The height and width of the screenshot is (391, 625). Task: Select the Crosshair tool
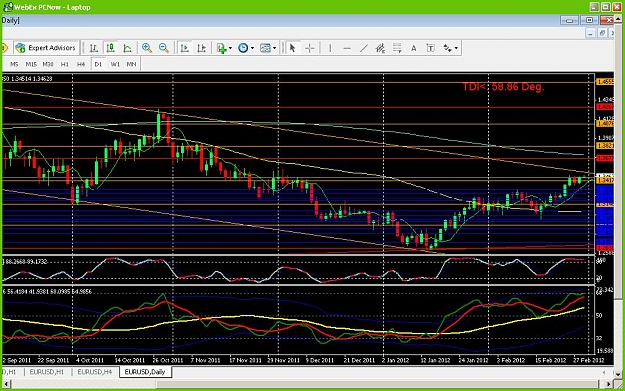click(310, 48)
